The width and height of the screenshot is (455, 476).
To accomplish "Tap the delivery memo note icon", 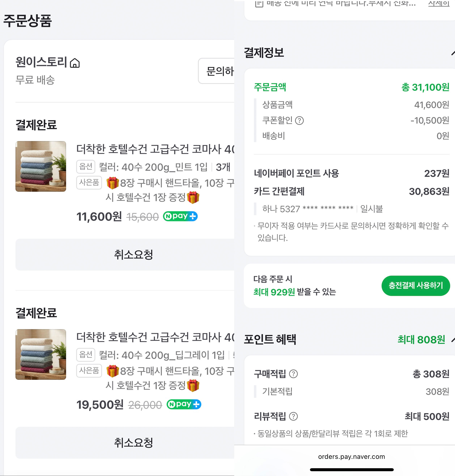I will [x=259, y=4].
